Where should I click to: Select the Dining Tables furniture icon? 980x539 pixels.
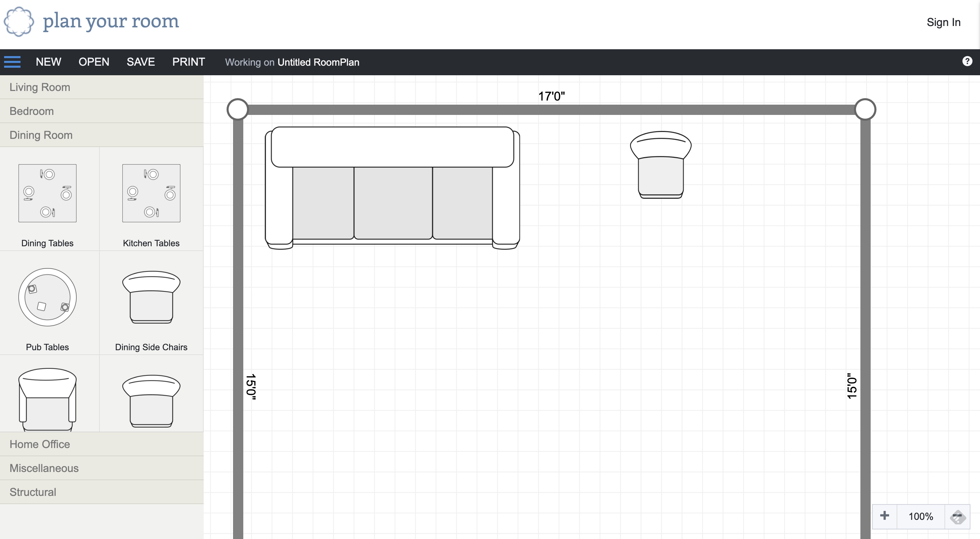click(47, 193)
